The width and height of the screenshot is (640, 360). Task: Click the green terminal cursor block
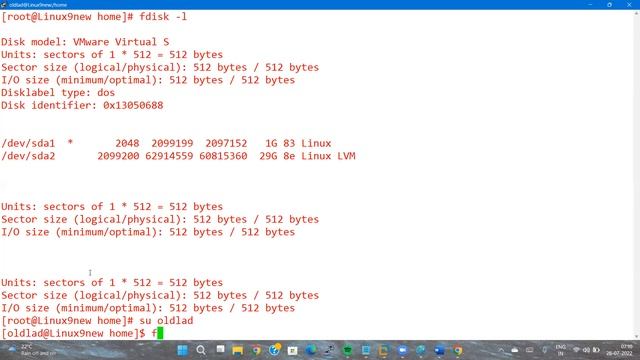pyautogui.click(x=160, y=333)
